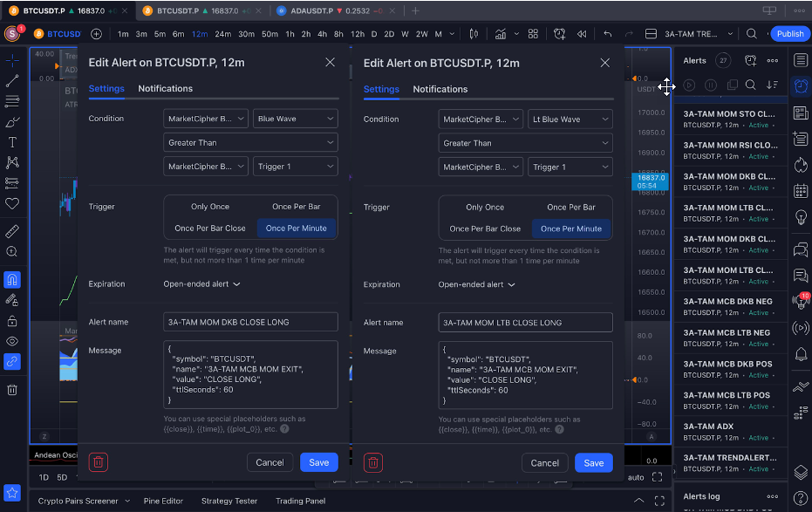This screenshot has height=512, width=812.
Task: Open Lt Blue Wave condition dropdown
Action: point(570,119)
